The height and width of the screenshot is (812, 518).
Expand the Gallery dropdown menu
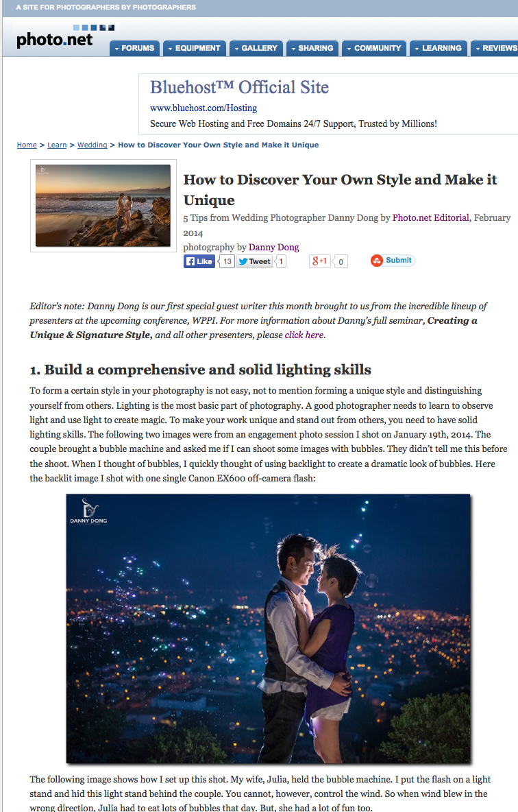tap(256, 48)
